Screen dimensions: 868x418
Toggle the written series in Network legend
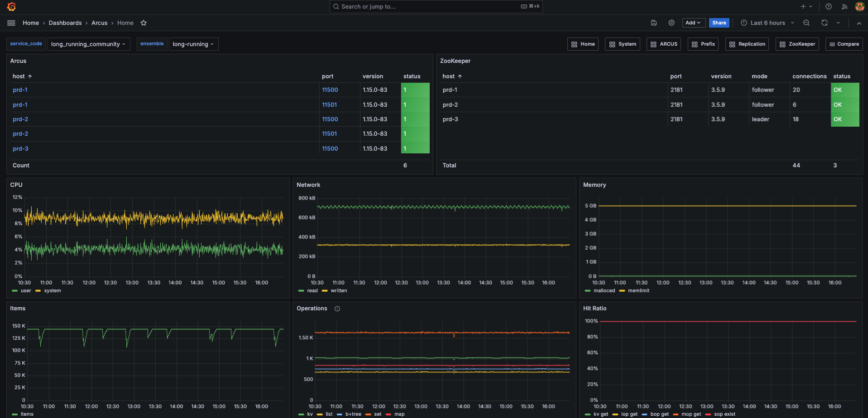(338, 291)
